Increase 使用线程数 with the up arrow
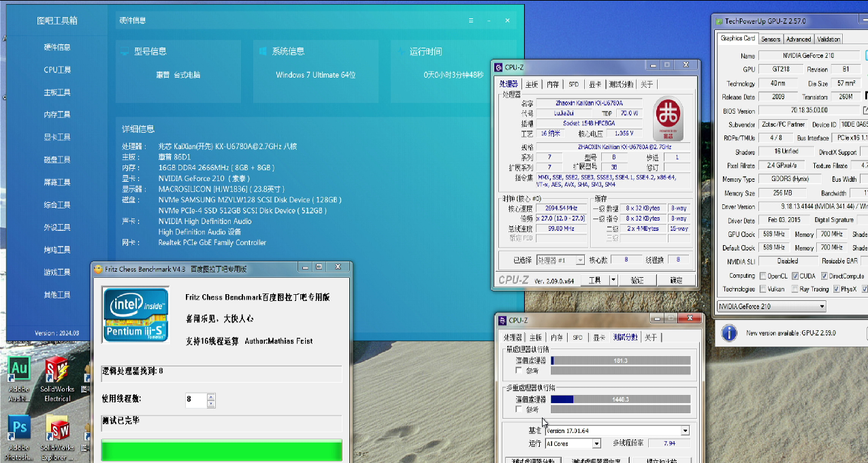Image resolution: width=868 pixels, height=463 pixels. point(210,396)
